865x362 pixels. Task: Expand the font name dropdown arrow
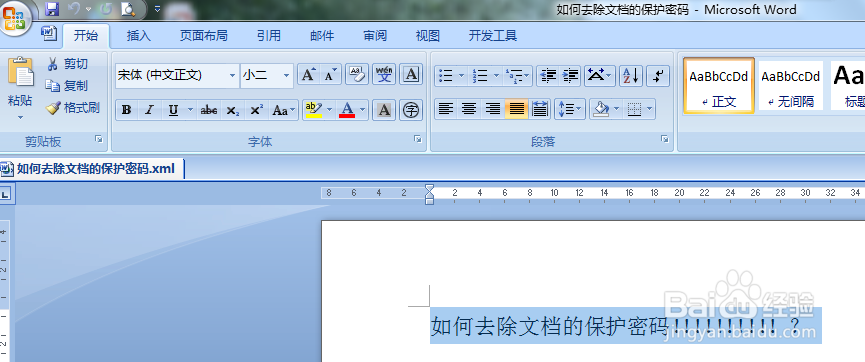[x=232, y=76]
